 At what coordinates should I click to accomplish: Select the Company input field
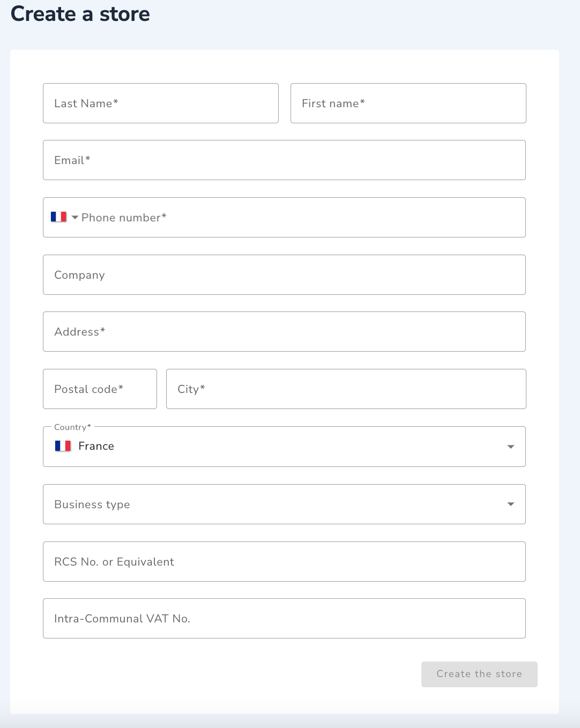tap(284, 274)
